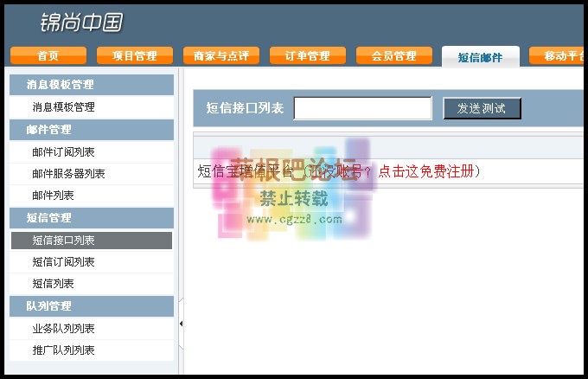
Task: Open the 消息模板管理 sidebar item
Action: (92, 107)
